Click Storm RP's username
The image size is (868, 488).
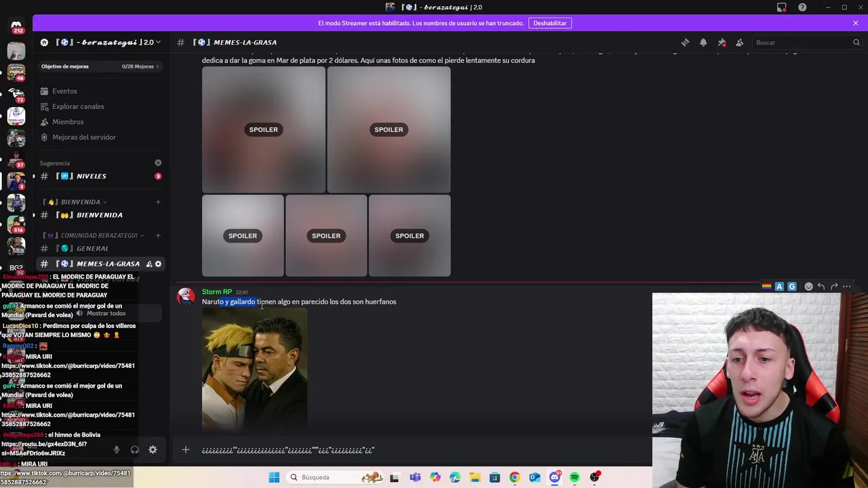point(217,291)
